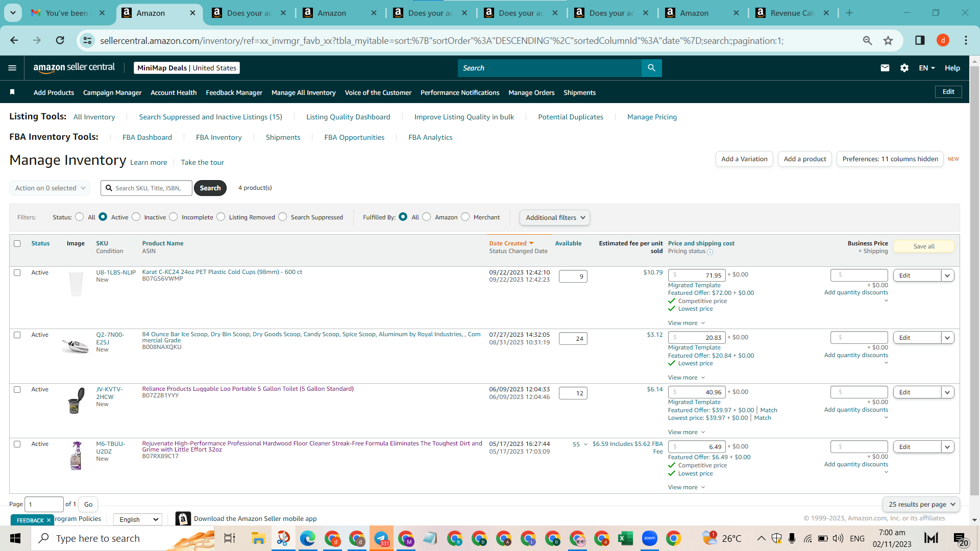The width and height of the screenshot is (980, 551).
Task: Click the search magnifier button in header
Action: [651, 68]
